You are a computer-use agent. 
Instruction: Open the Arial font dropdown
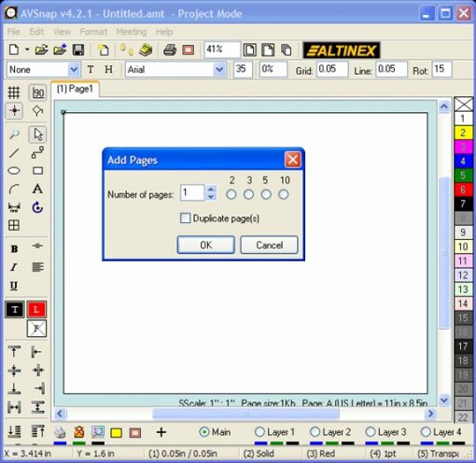219,69
